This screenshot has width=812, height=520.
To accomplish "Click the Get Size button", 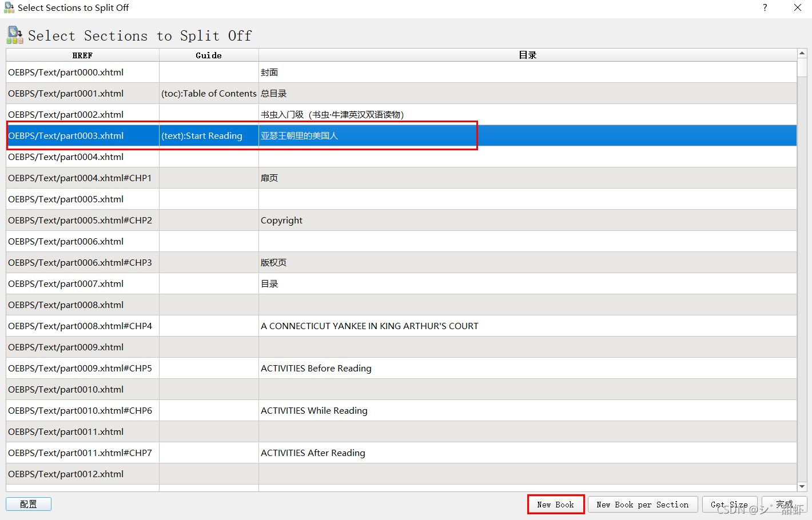I will tap(729, 505).
